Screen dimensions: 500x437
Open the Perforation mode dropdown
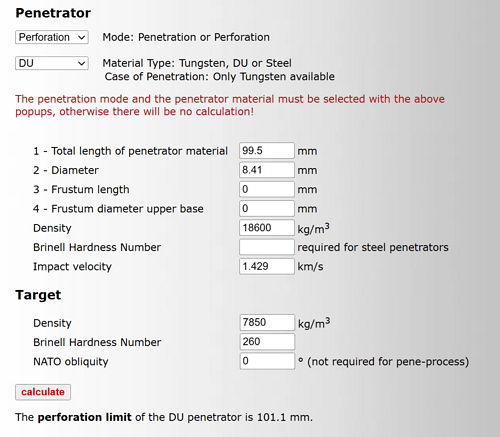pos(52,37)
